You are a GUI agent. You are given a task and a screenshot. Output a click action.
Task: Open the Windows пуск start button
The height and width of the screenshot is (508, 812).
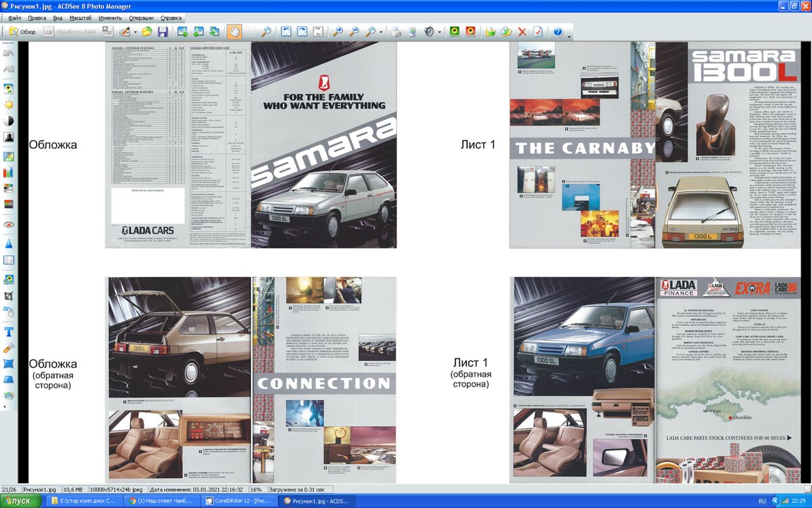pos(20,501)
